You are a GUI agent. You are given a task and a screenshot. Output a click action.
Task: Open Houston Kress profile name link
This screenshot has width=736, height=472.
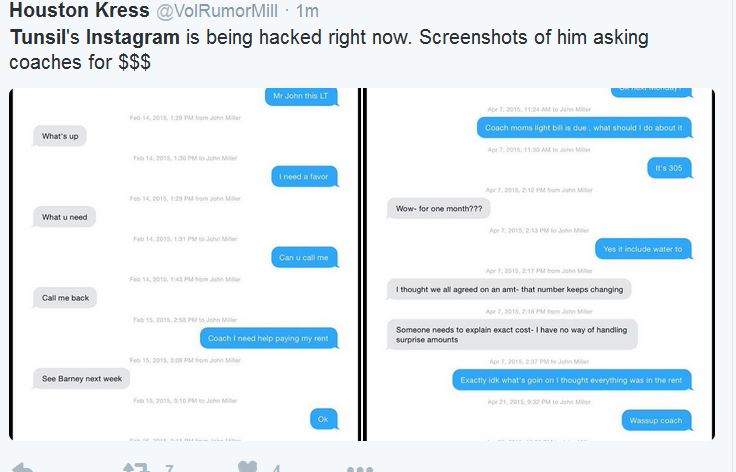[79, 10]
